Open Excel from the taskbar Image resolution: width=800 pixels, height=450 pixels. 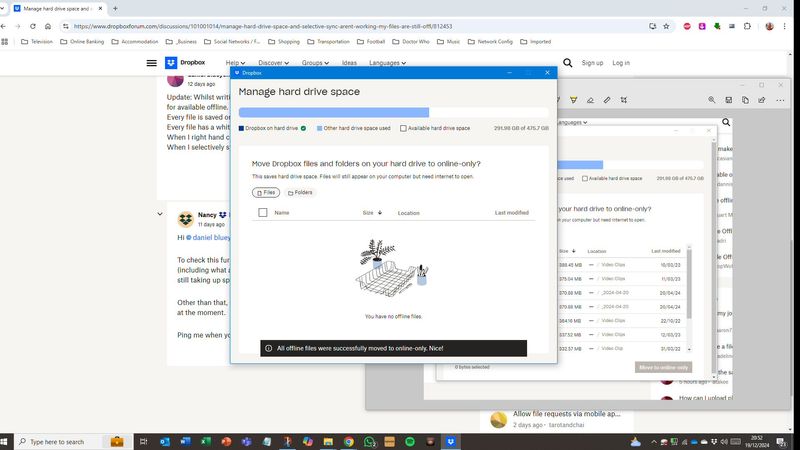click(x=206, y=442)
